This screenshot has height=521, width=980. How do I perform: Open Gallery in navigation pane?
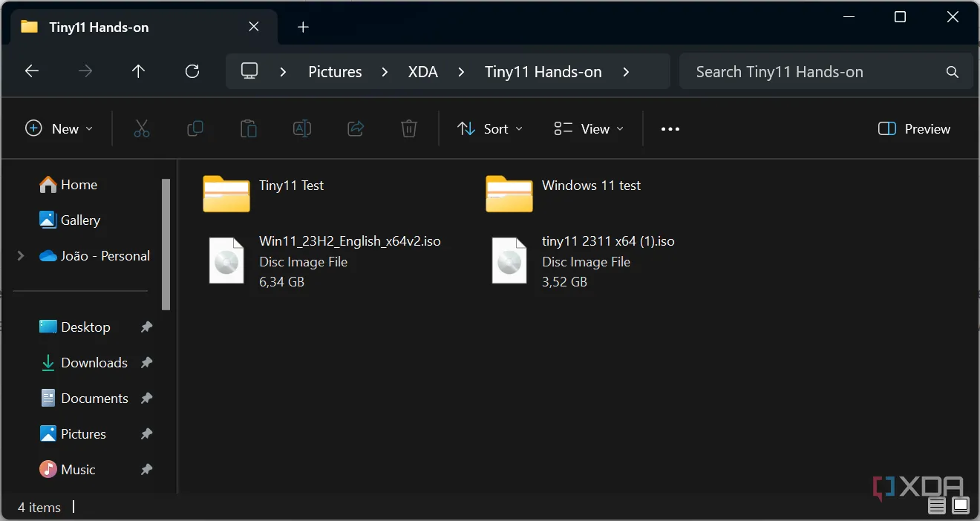pos(70,220)
